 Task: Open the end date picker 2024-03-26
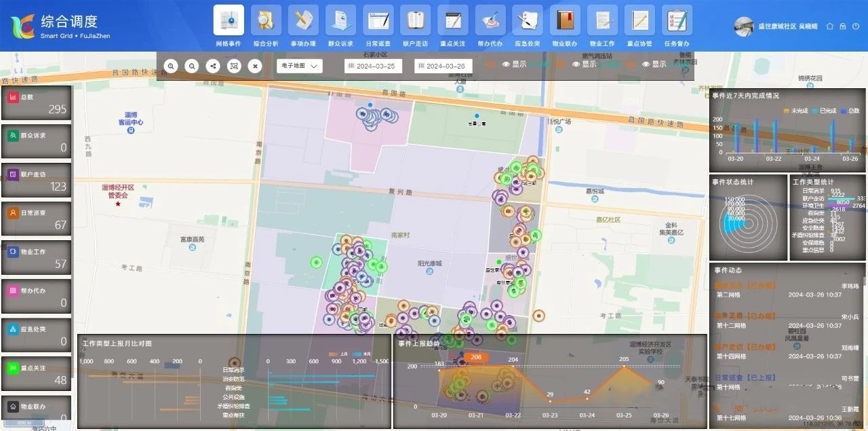point(443,66)
